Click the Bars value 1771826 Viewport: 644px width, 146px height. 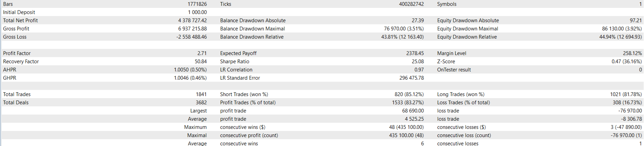[x=197, y=4]
